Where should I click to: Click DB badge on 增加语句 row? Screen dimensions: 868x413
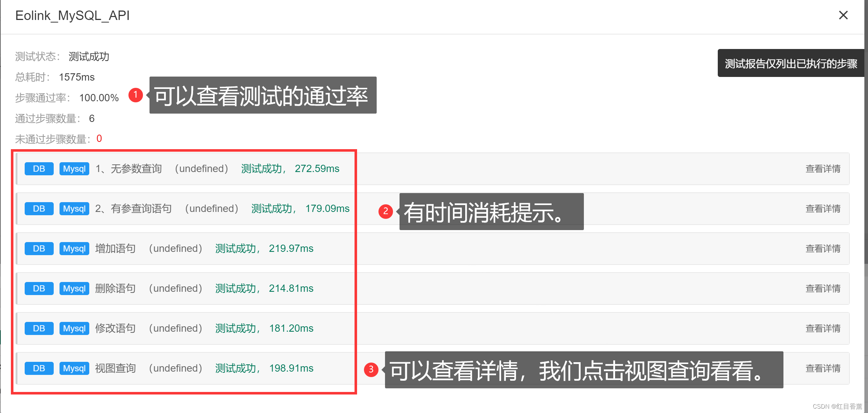click(x=39, y=249)
